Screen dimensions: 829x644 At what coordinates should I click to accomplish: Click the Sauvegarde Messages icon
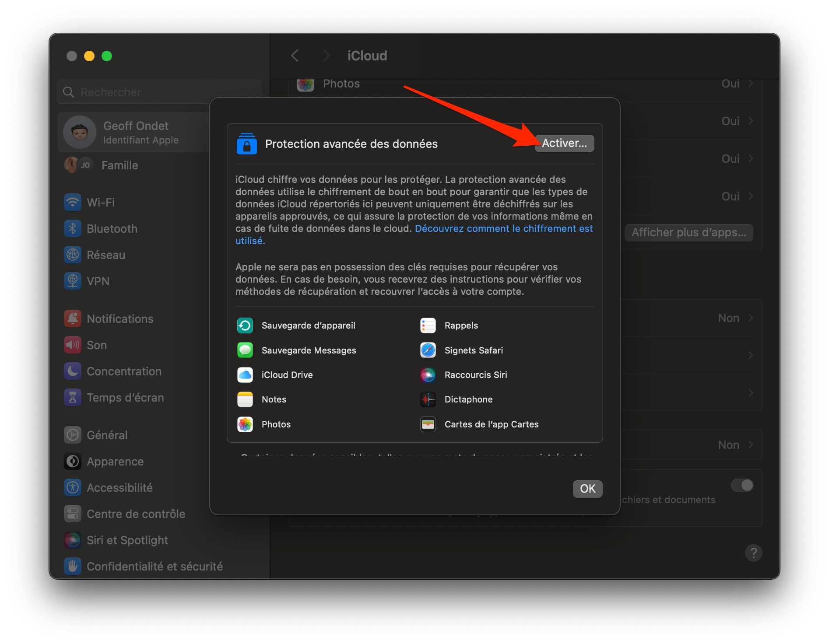click(245, 350)
